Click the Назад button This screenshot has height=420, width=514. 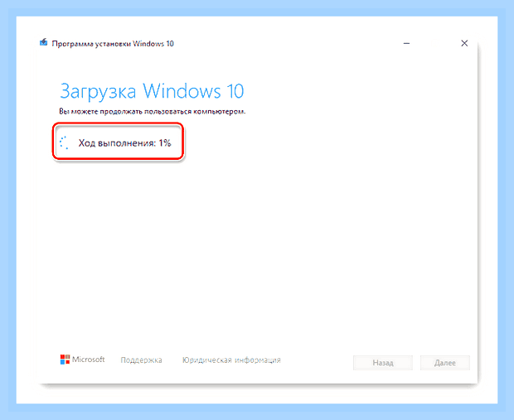click(382, 363)
